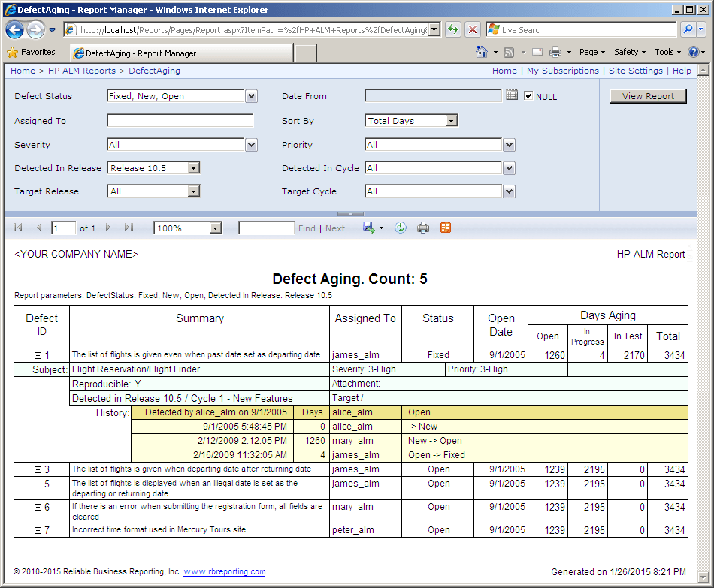This screenshot has width=714, height=588.
Task: Collapse defect 1 history details
Action: (x=38, y=354)
